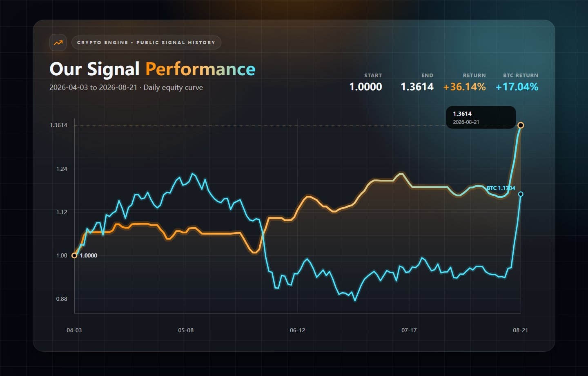588x376 pixels.
Task: Click the 1.0000 start point label
Action: [89, 255]
